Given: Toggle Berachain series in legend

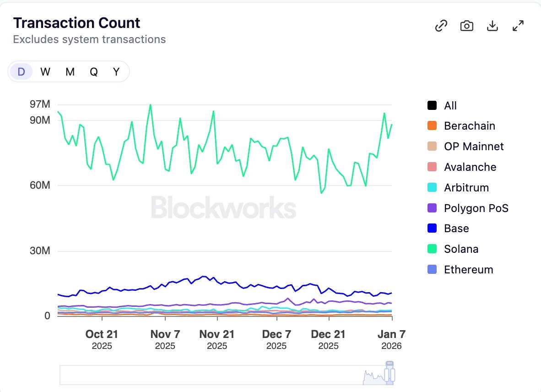Looking at the screenshot, I should point(469,126).
